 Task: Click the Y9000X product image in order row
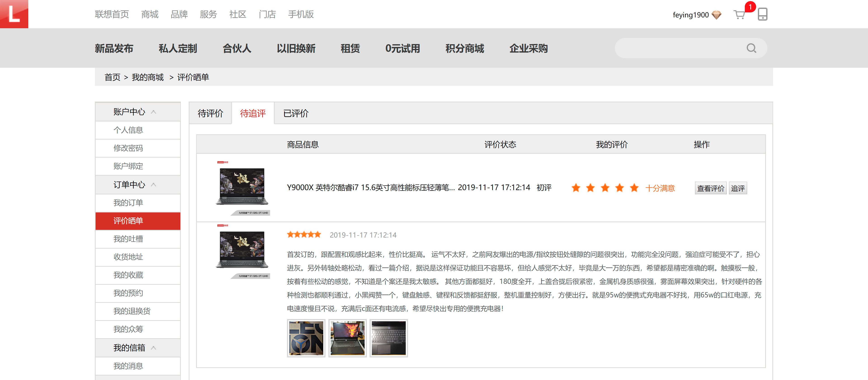tap(243, 188)
